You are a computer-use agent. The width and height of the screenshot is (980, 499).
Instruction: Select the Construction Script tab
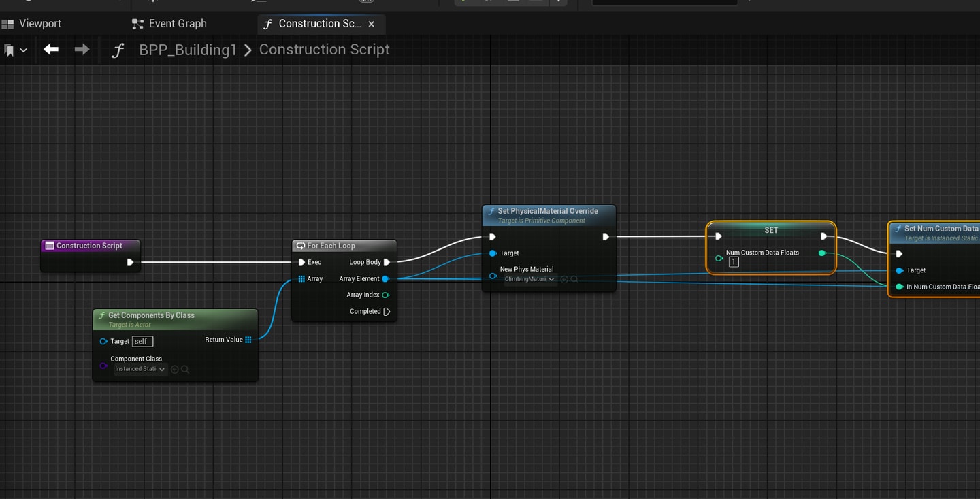pos(320,23)
